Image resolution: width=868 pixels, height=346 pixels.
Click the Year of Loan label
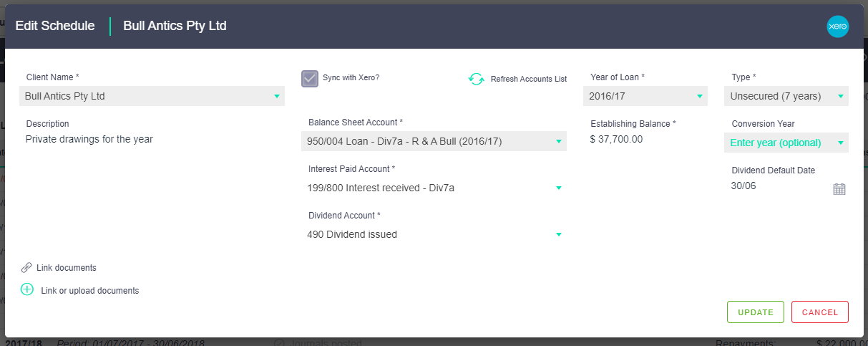point(618,77)
